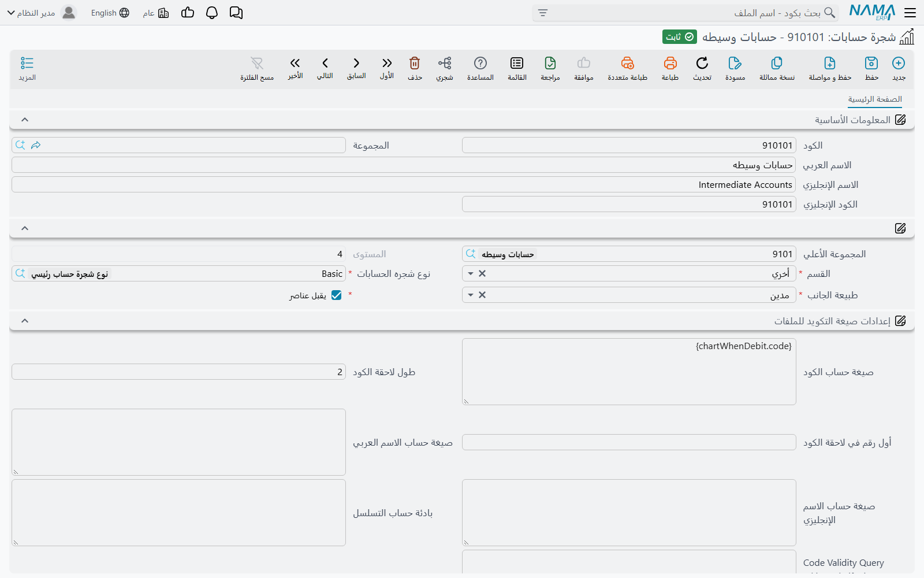The width and height of the screenshot is (924, 578).
Task: Click بادئة حساب التسلسل text area
Action: click(178, 513)
